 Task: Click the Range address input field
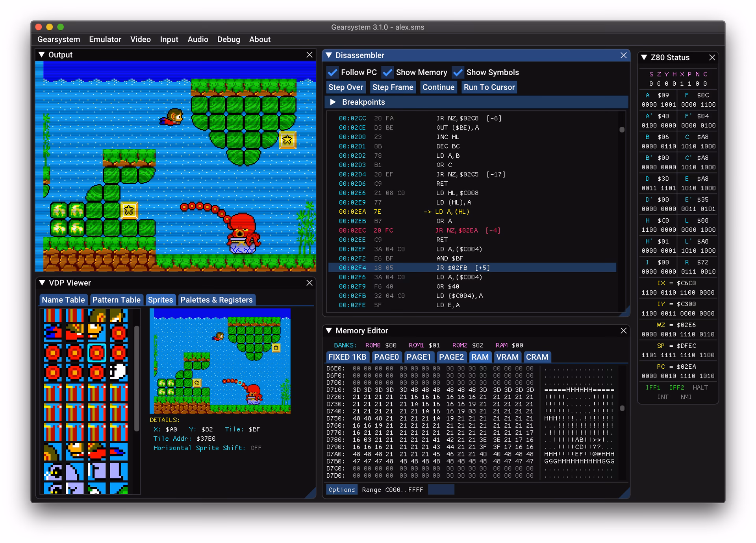point(441,489)
